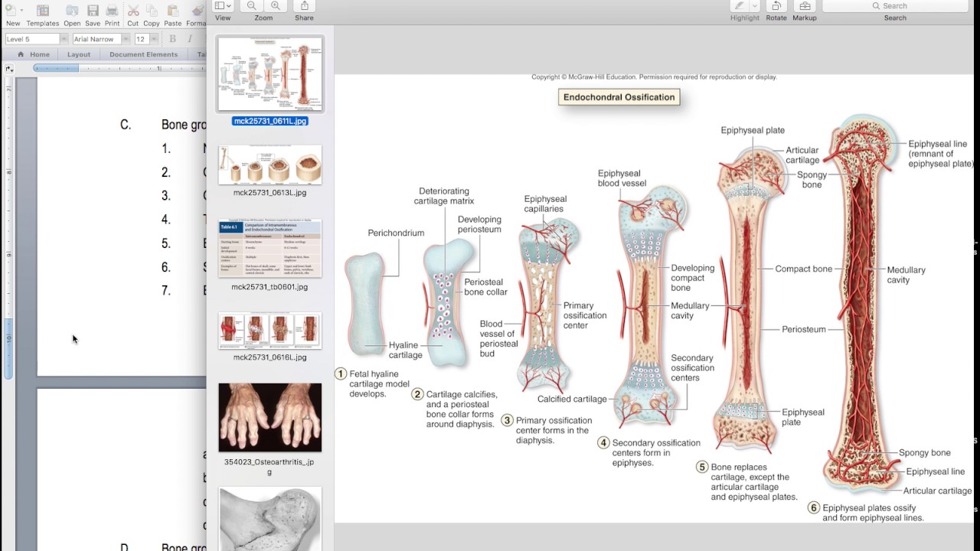Image resolution: width=980 pixels, height=551 pixels.
Task: Click the Templates icon in Word toolbar
Action: pos(43,11)
